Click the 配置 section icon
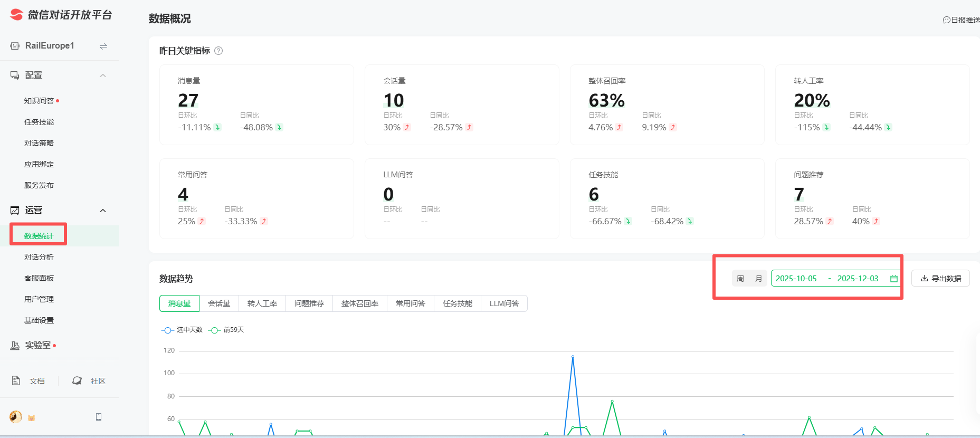The image size is (980, 438). pyautogui.click(x=15, y=75)
